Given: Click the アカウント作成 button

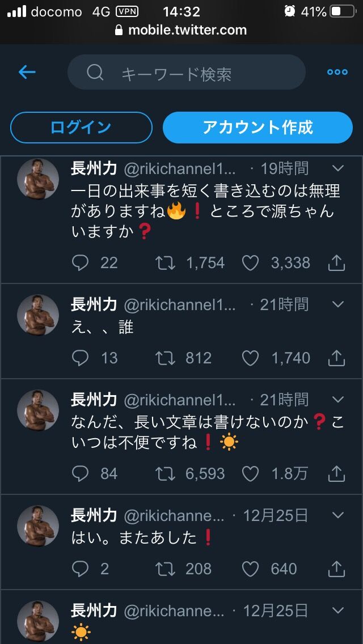Looking at the screenshot, I should coord(258,128).
